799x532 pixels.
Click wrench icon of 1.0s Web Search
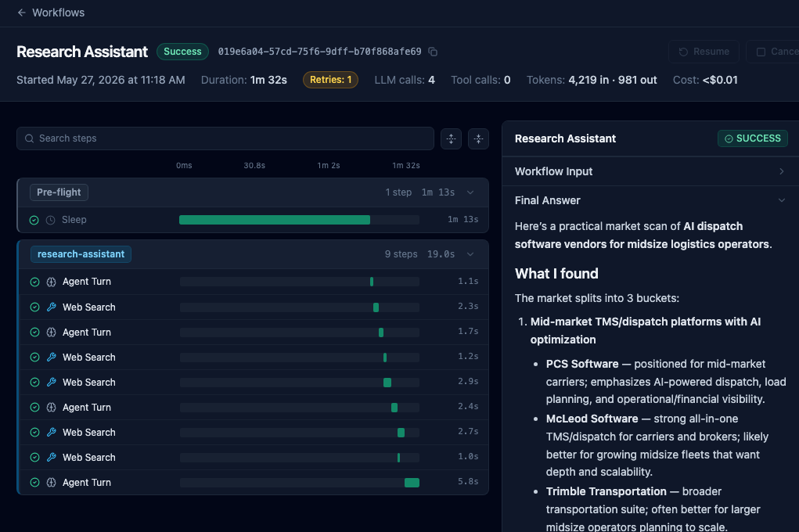[x=51, y=457]
